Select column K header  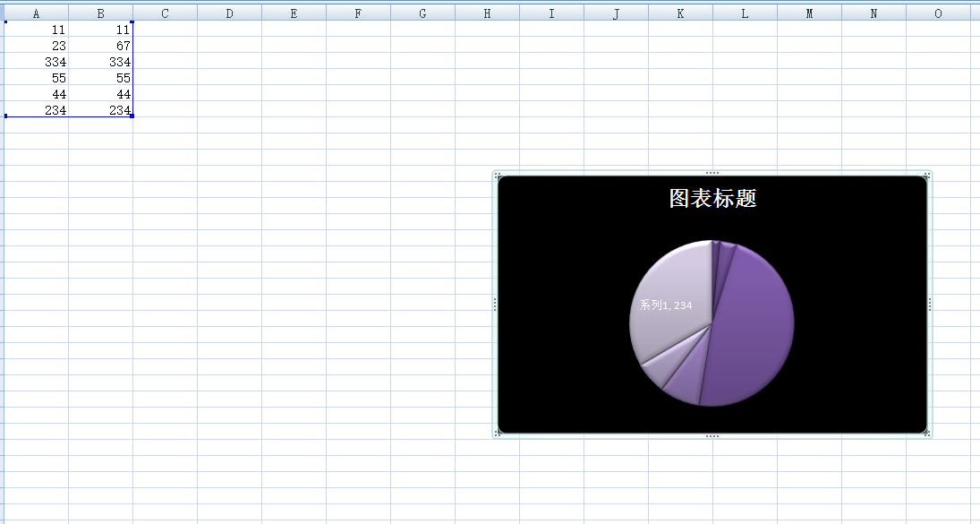coord(680,13)
